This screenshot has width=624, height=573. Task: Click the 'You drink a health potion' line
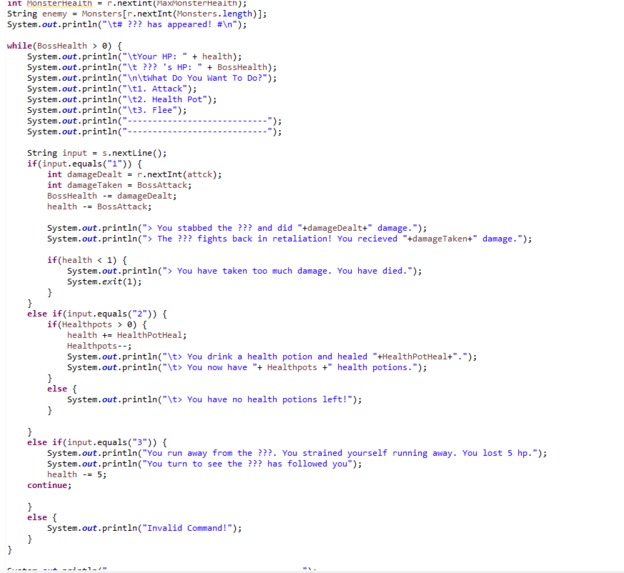pos(272,357)
